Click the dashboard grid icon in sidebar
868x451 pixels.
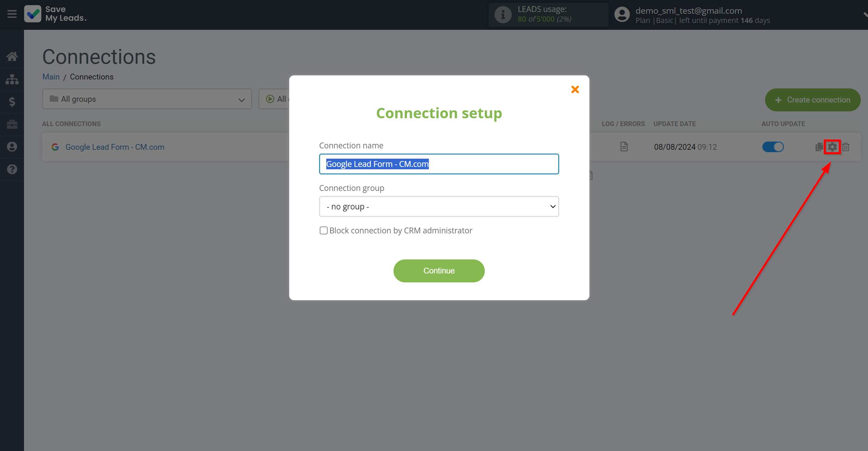pos(12,78)
